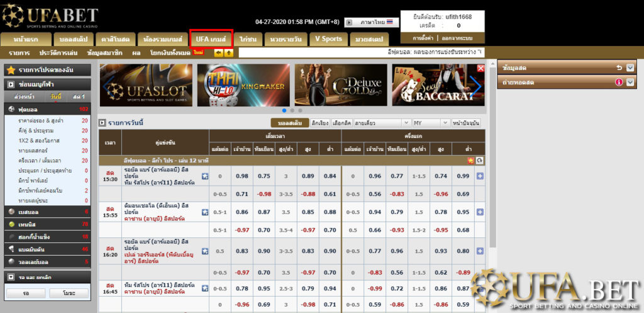
Task: Refresh league with circular arrow icon
Action: 479,161
